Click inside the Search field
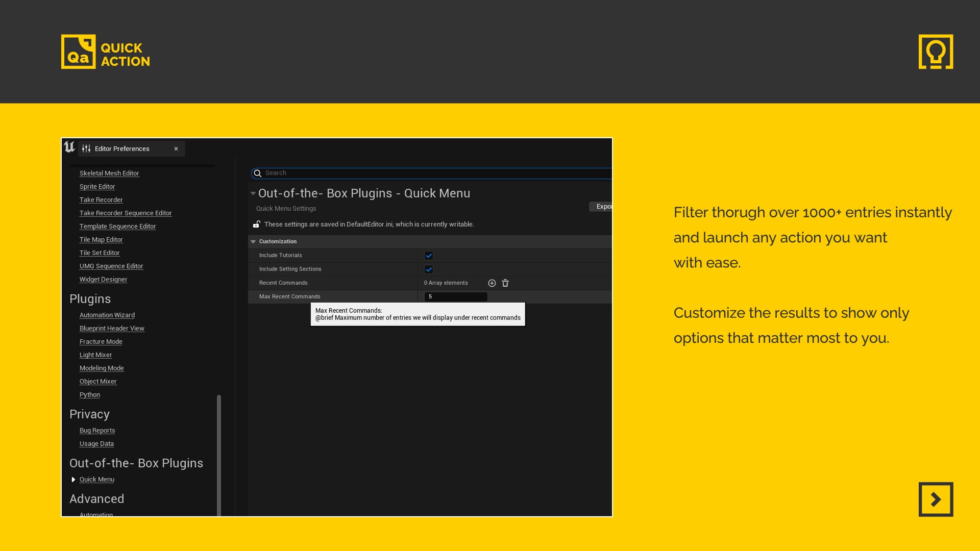This screenshot has height=551, width=980. [357, 173]
